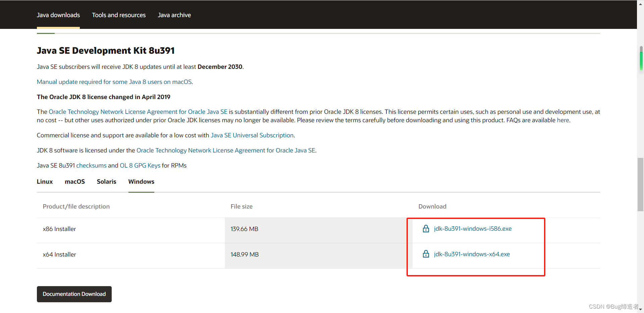Open Oracle Technology Network License Agreement link in 'The Oracle...' paragraph
Image resolution: width=644 pixels, height=313 pixels.
[138, 112]
